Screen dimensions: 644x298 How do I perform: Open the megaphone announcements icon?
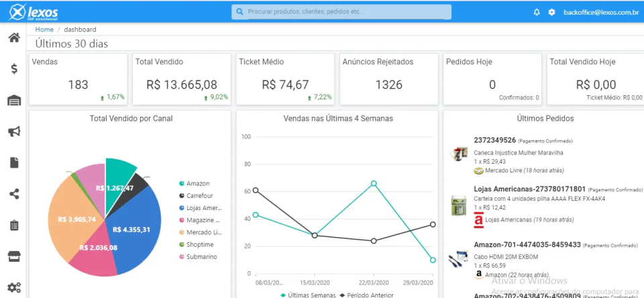[14, 132]
